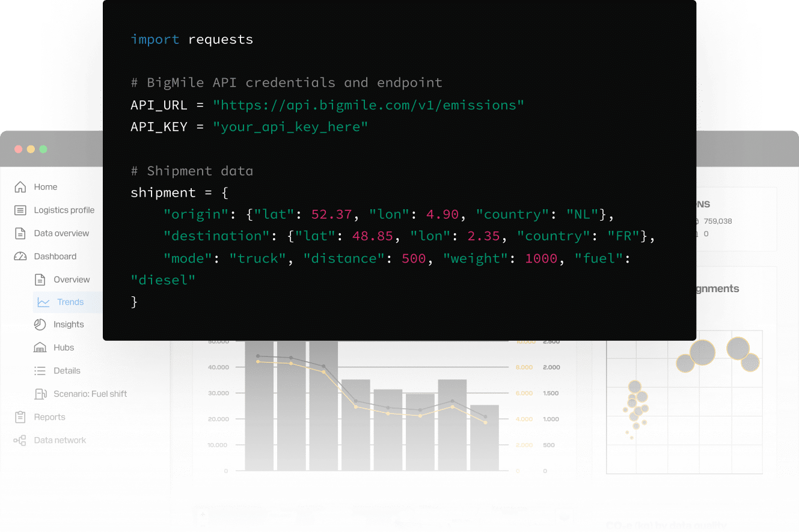
Task: Click the 759,038 value in the card
Action: click(x=718, y=221)
